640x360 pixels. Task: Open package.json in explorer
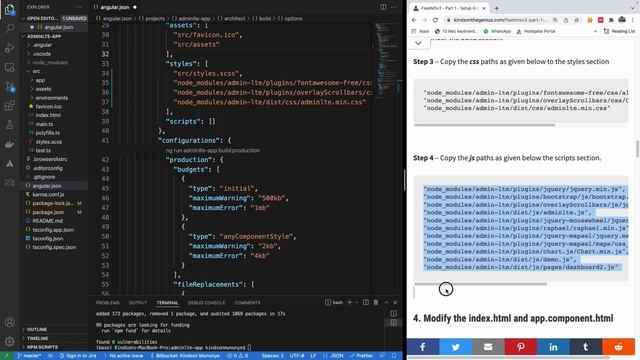click(x=48, y=212)
